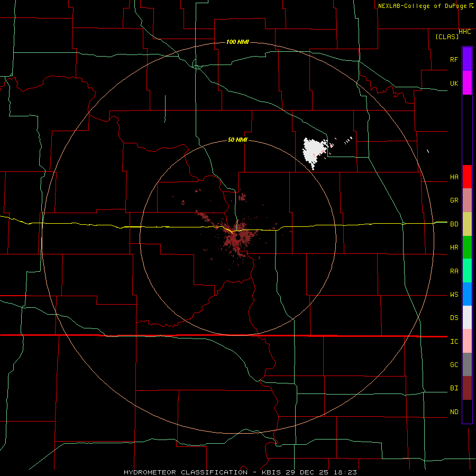Click the DS white legend swatch
Screen dimensions: 476x476
467,317
